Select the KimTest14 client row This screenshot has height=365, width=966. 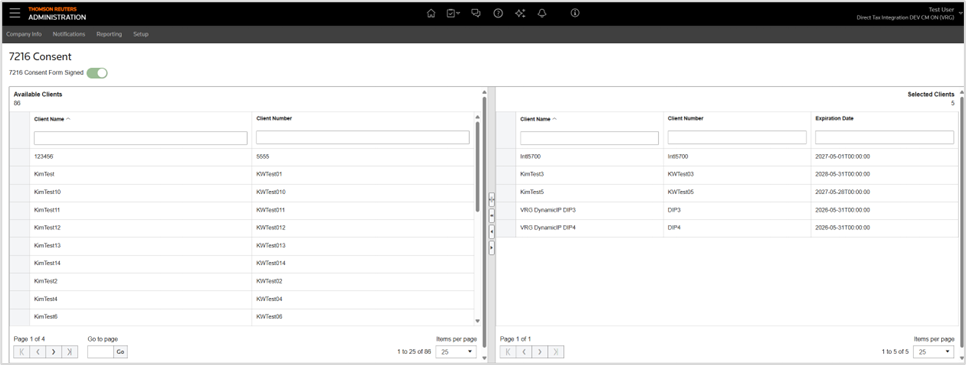pos(242,264)
